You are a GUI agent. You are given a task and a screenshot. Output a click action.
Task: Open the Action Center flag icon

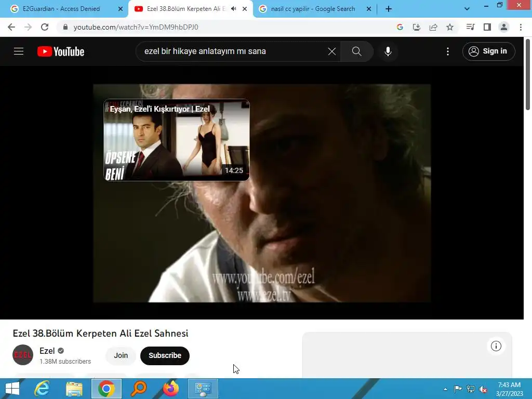[458, 389]
